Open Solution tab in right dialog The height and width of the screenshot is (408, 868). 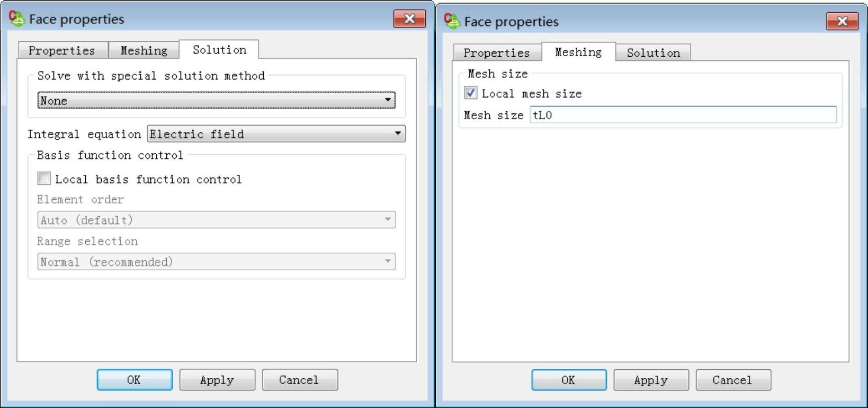(653, 52)
